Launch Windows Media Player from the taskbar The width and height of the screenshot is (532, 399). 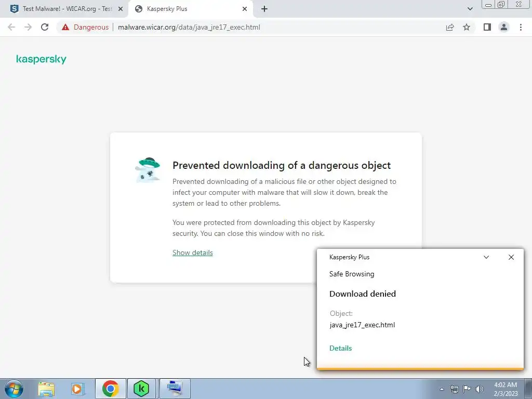tap(77, 389)
